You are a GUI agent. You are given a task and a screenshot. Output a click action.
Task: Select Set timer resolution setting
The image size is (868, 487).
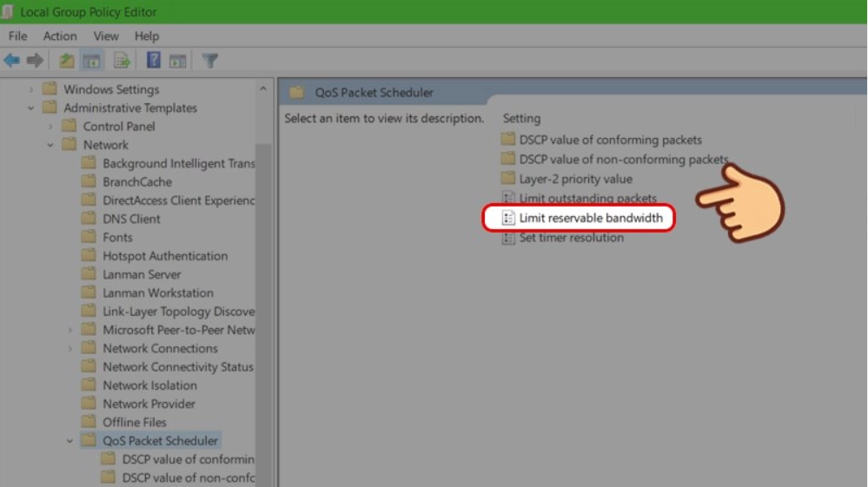(x=572, y=238)
